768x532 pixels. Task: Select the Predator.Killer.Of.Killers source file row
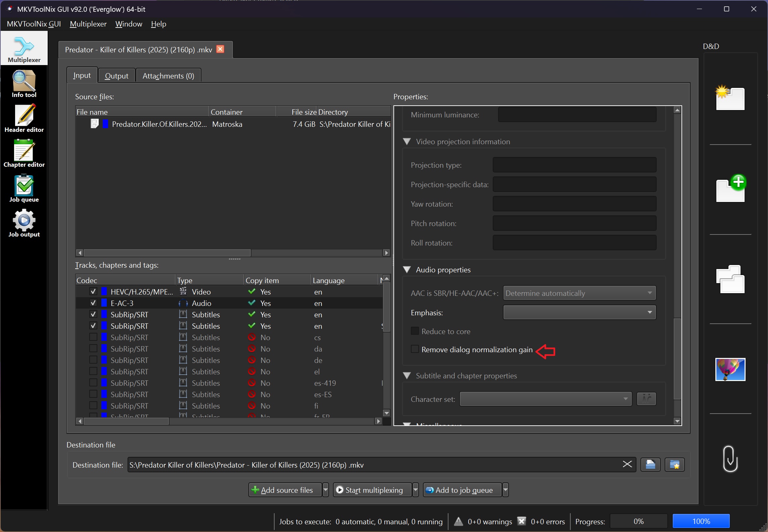click(233, 124)
